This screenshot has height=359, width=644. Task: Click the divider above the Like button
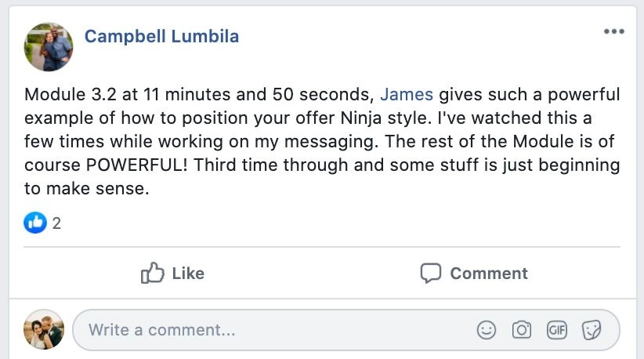322,247
